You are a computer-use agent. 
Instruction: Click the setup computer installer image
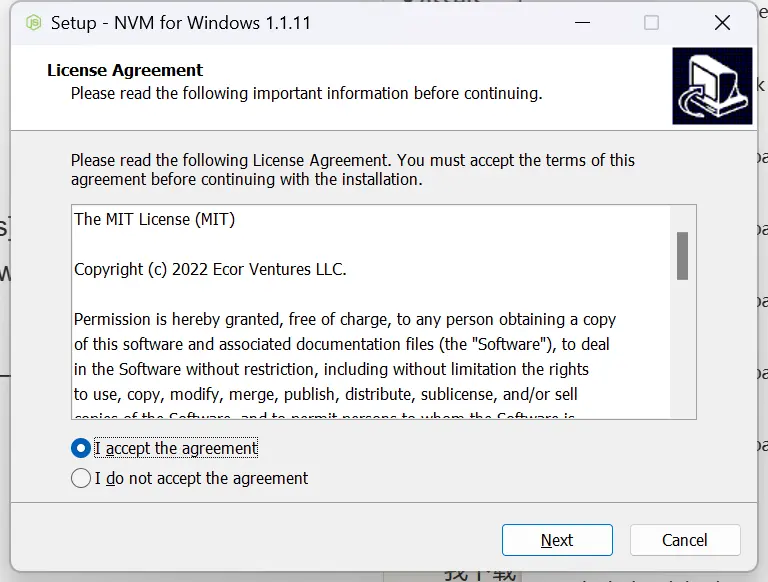click(x=712, y=86)
